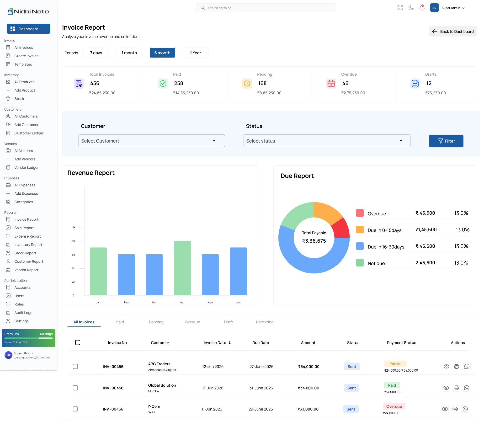Toggle fullscreen mode icon
Screen dimensions: 489x448
(400, 8)
